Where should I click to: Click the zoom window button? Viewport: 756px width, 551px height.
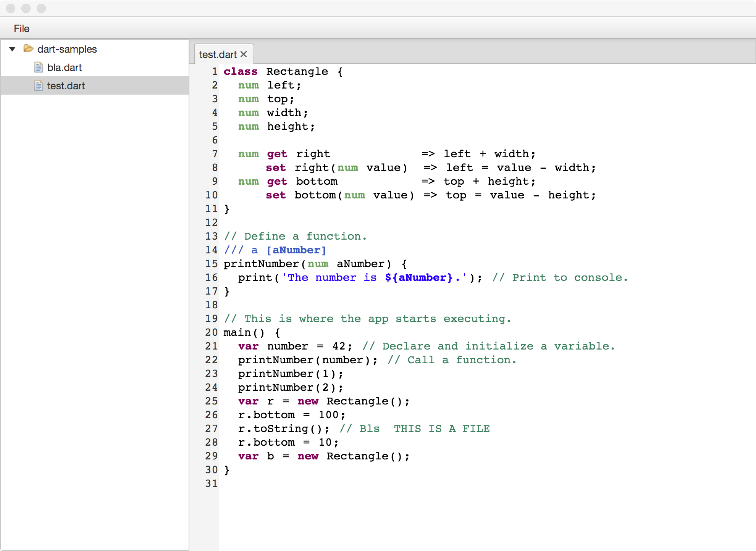pyautogui.click(x=41, y=8)
